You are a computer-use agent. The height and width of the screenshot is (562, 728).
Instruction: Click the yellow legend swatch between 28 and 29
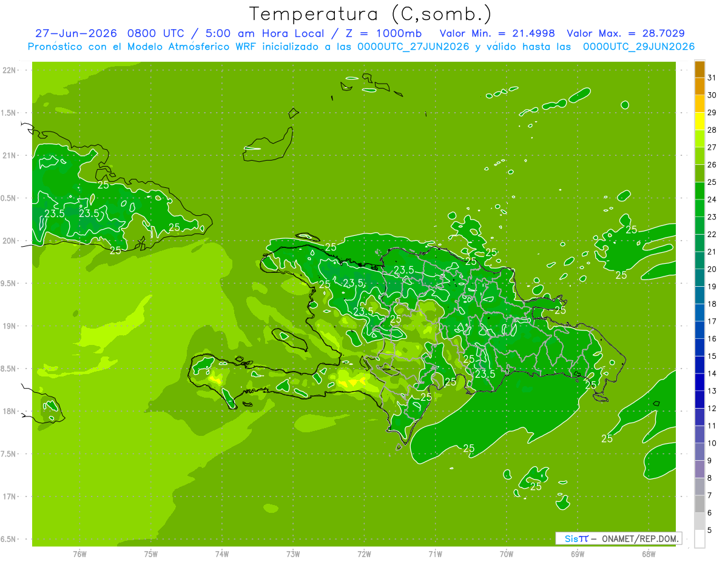click(x=699, y=121)
